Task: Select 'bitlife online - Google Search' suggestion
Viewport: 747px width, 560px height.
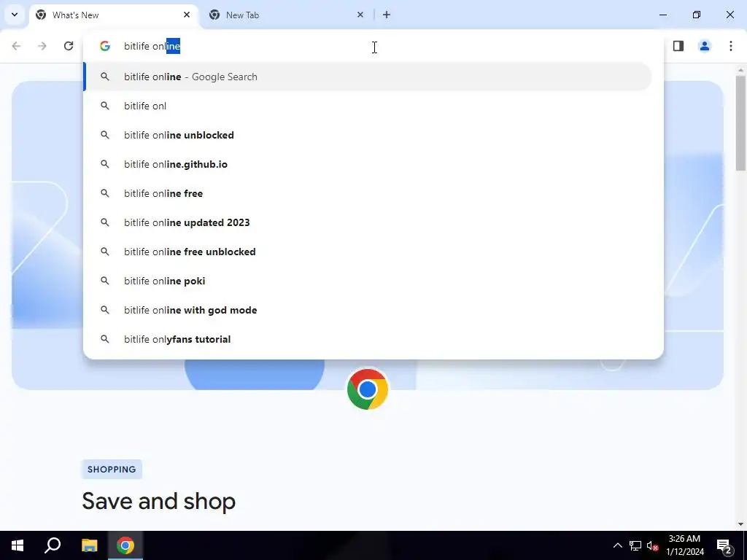Action: pyautogui.click(x=368, y=77)
